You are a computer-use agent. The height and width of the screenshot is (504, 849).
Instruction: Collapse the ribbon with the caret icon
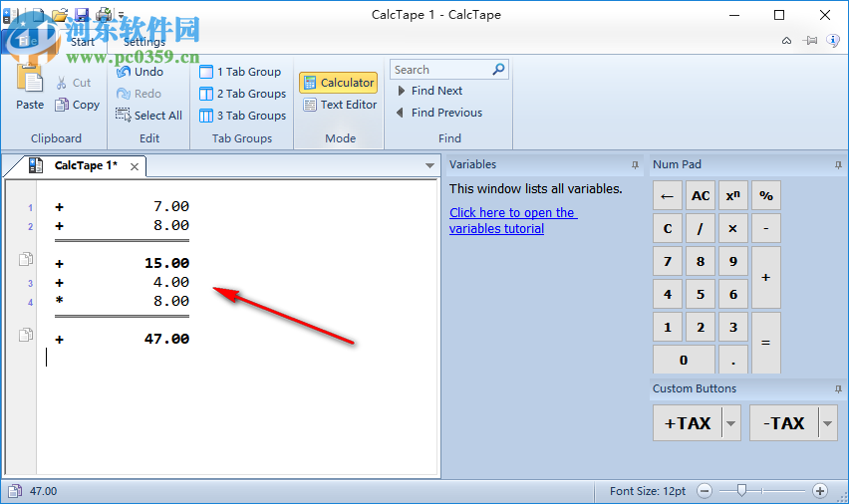787,41
